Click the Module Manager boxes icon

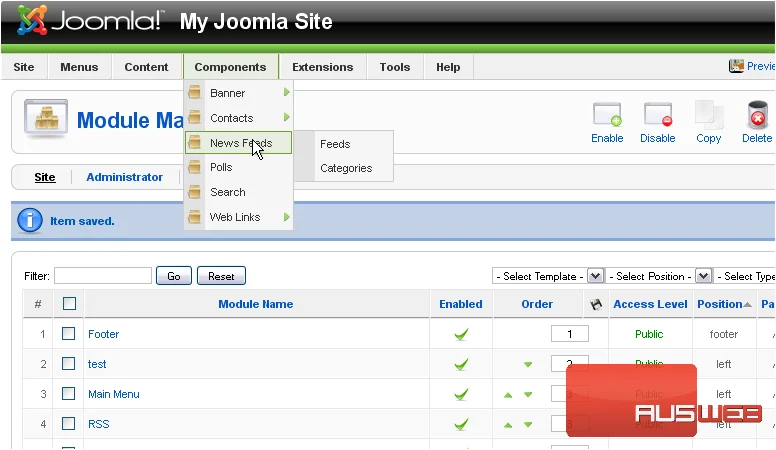point(46,118)
